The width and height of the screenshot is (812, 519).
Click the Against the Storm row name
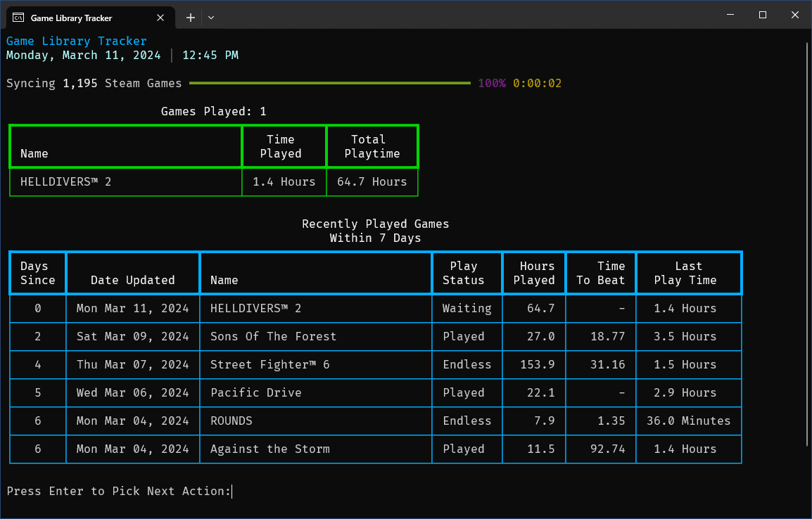click(x=269, y=449)
